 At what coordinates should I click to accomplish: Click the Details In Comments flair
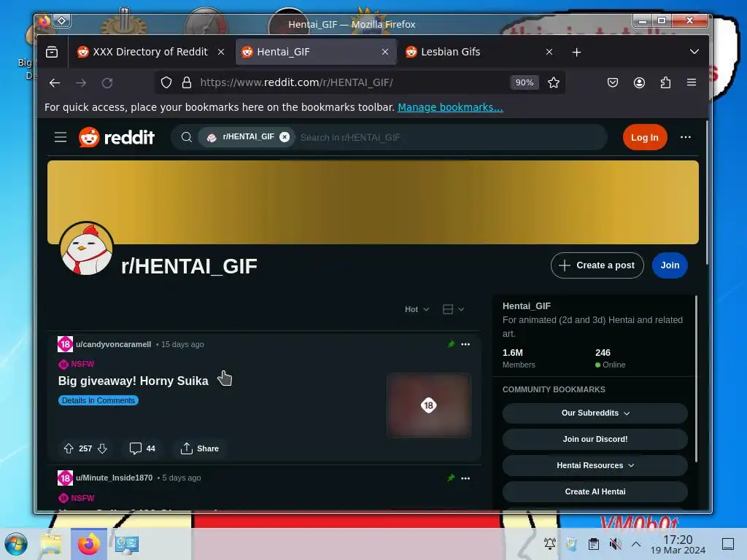(98, 400)
